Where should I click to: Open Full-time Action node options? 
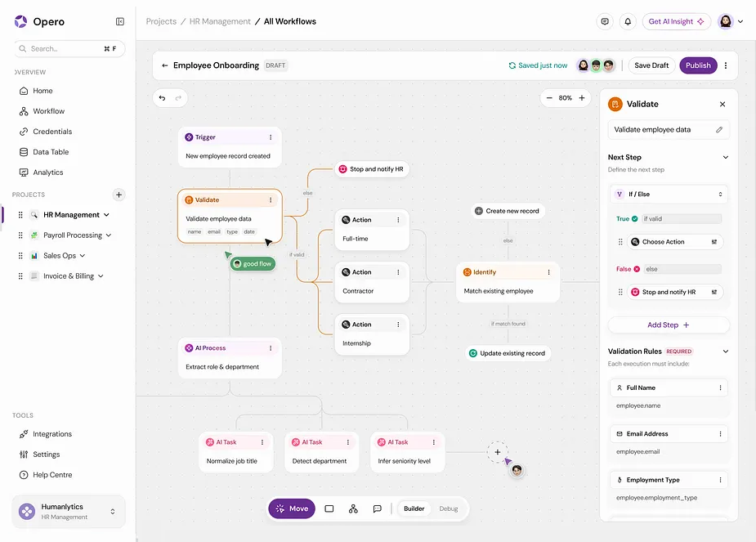coord(398,220)
